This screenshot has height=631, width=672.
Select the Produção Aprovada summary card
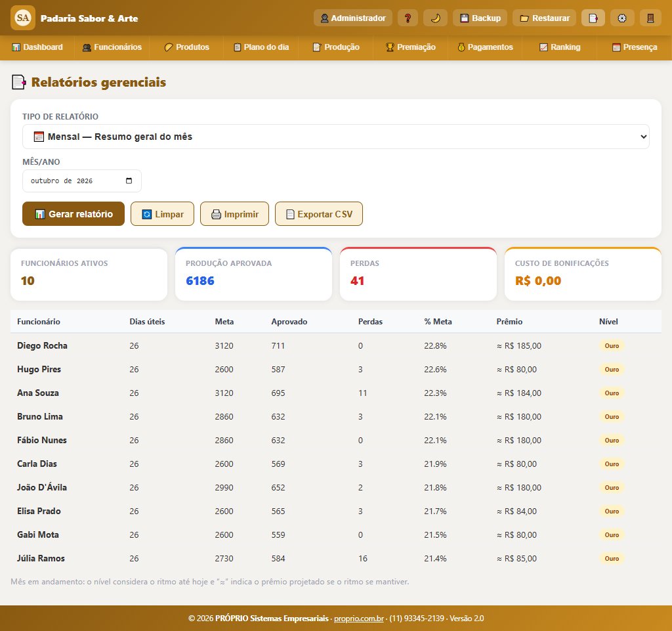[254, 274]
